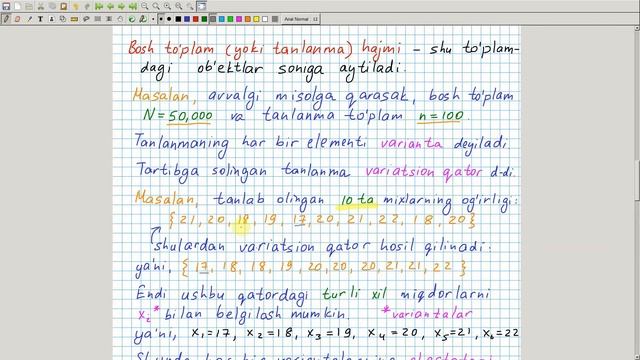Pick the magenta color swatch
The image size is (640, 360).
(239, 19)
